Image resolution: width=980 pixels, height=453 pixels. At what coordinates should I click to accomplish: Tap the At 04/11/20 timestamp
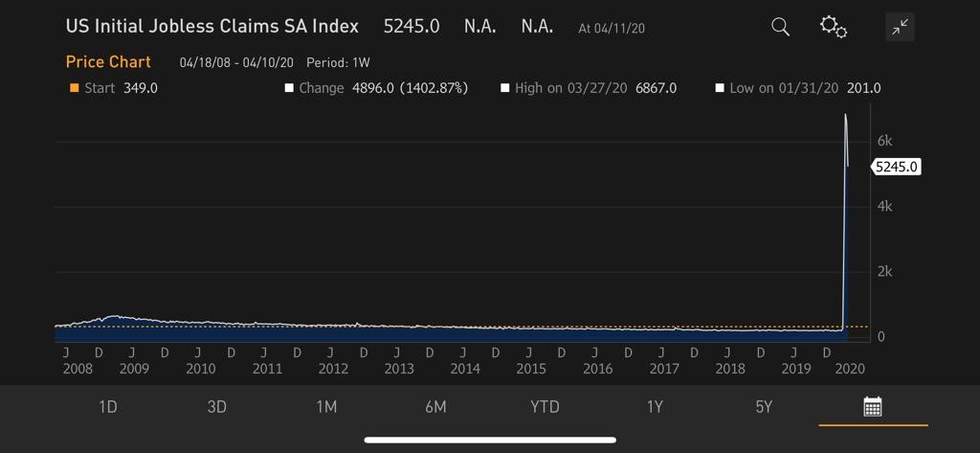click(x=612, y=29)
